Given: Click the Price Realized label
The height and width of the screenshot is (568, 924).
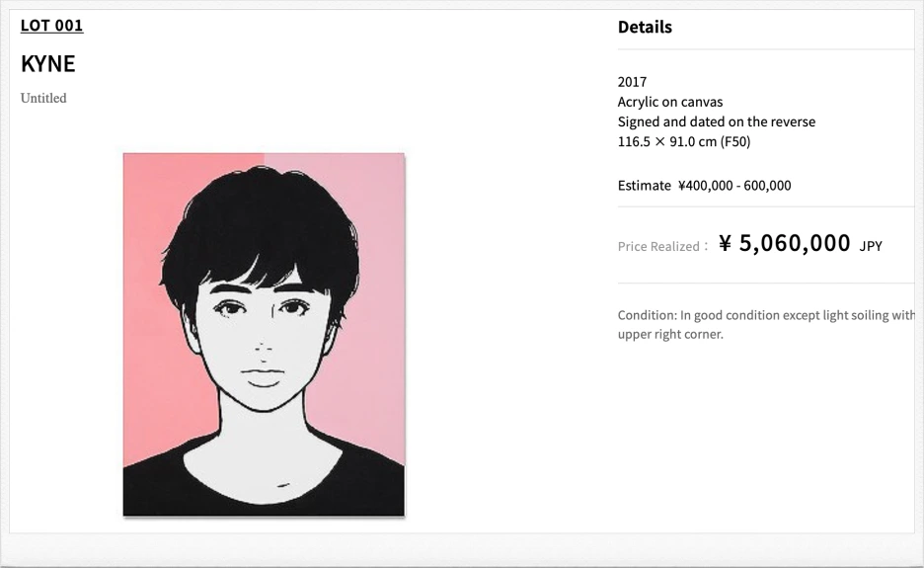Looking at the screenshot, I should pyautogui.click(x=661, y=247).
